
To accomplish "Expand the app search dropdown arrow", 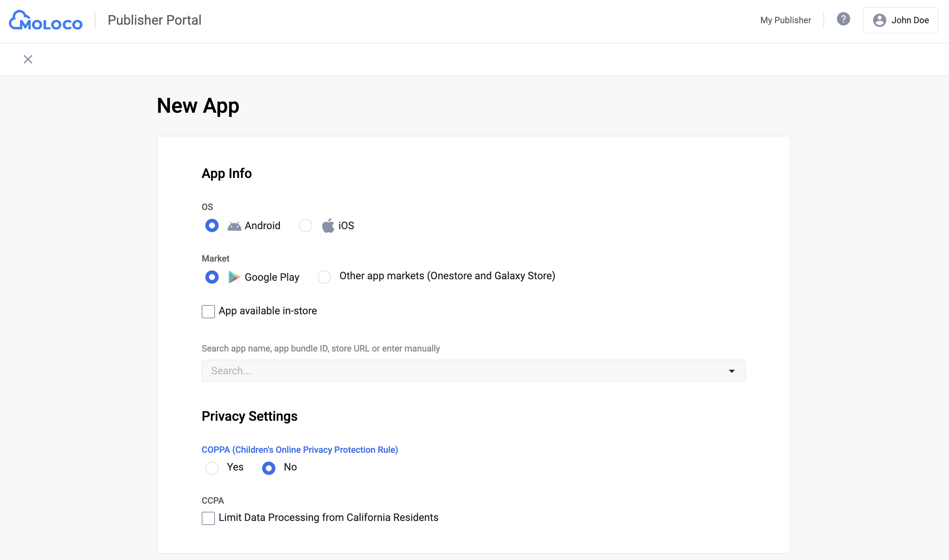I will click(x=731, y=371).
